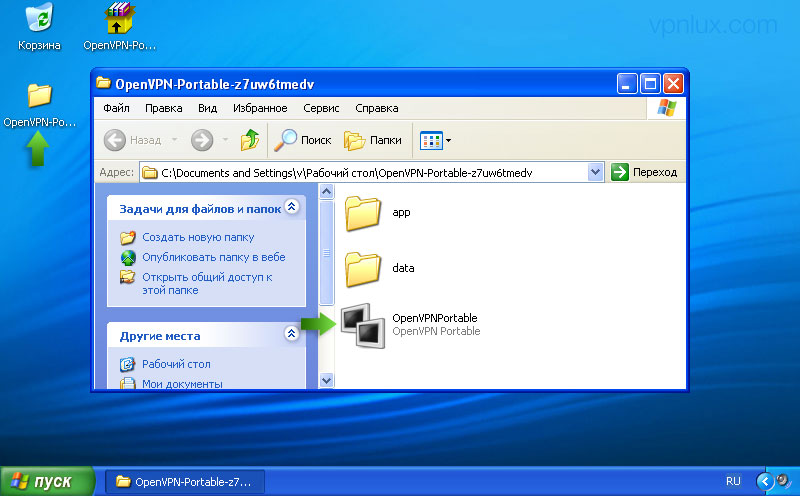Close the OpenVPN-Portable window
800x496 pixels.
673,83
